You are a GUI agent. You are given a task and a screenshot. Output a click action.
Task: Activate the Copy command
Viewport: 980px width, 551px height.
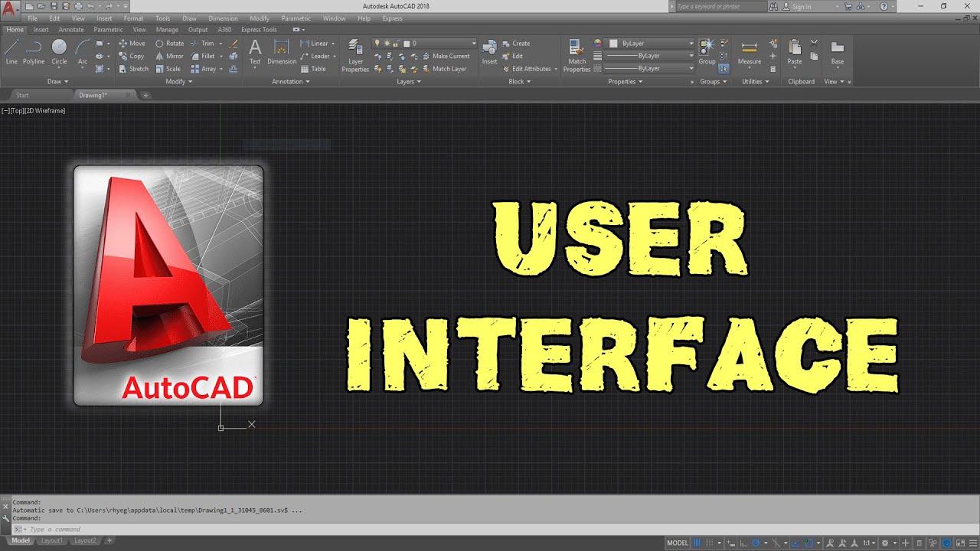[x=132, y=56]
